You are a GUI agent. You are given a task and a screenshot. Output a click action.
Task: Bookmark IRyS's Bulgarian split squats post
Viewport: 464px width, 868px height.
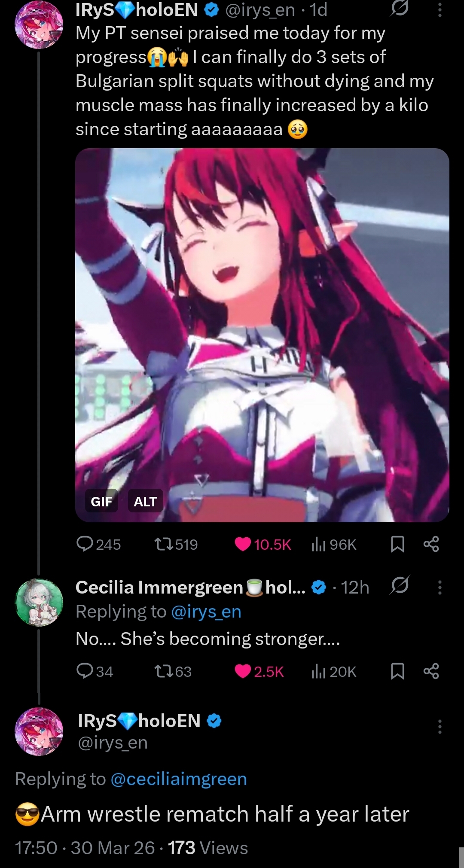pos(397,544)
